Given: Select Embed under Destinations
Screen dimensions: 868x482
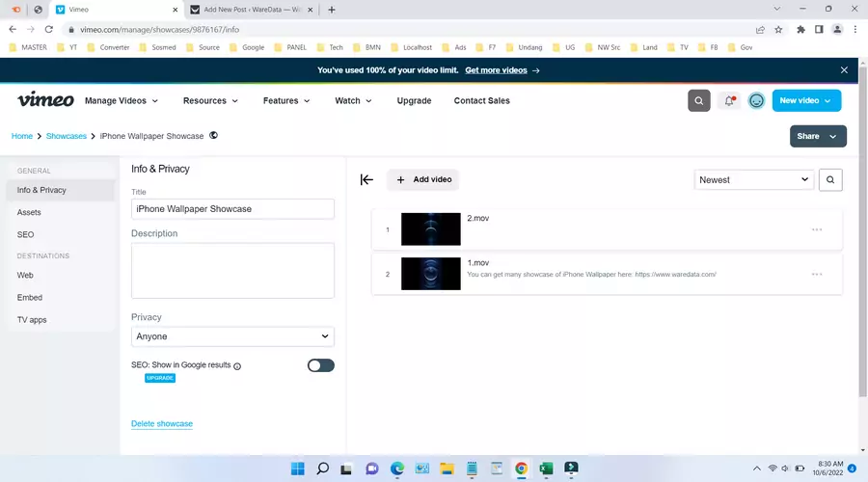Looking at the screenshot, I should [61, 298].
